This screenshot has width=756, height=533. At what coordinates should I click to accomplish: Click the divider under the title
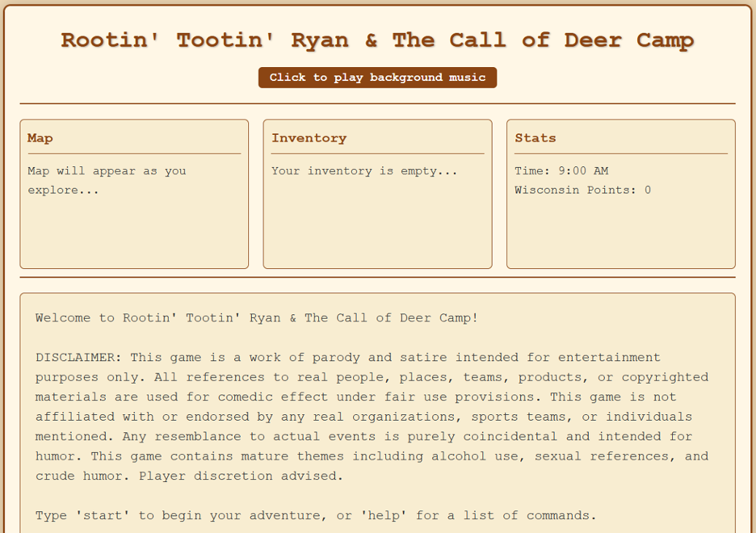(x=377, y=103)
